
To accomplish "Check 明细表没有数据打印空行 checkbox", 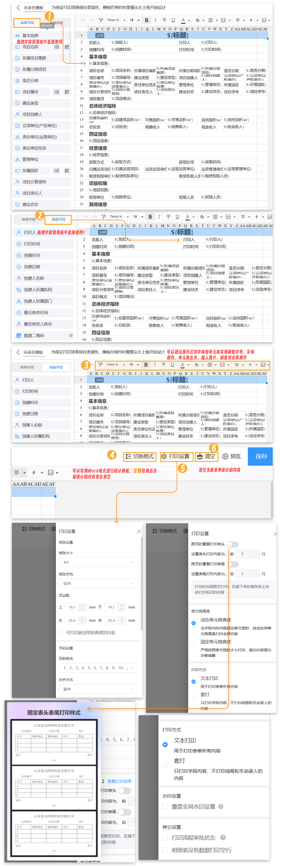I will pyautogui.click(x=165, y=850).
